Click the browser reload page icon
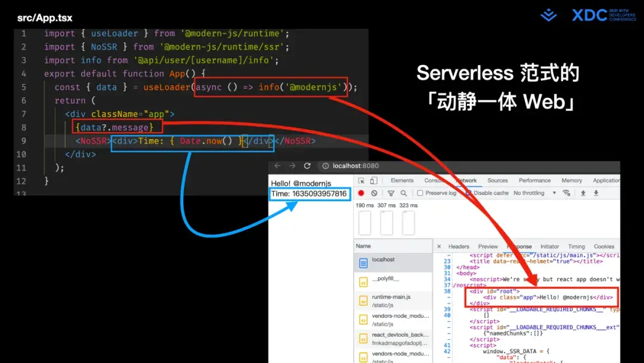 (307, 166)
